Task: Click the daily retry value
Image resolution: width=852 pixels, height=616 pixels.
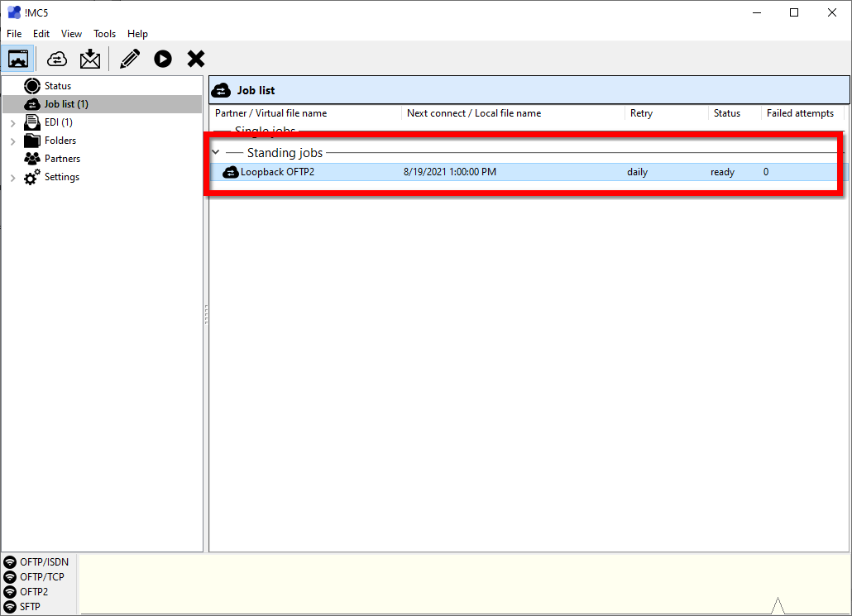Action: pyautogui.click(x=638, y=172)
